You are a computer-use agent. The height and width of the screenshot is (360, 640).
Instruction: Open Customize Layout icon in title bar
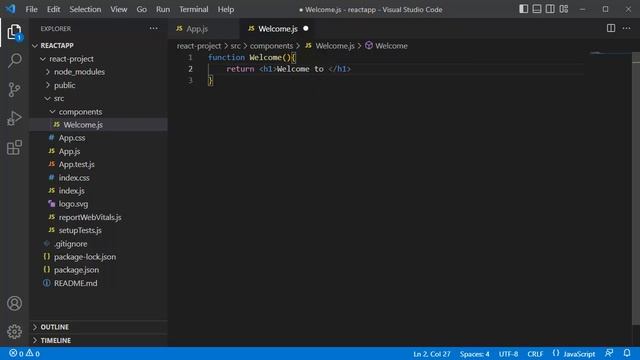564,9
